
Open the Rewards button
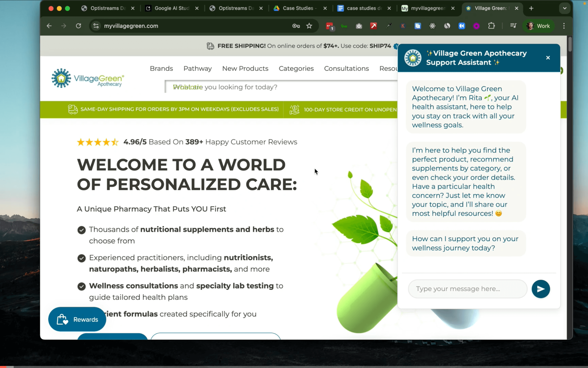77,319
